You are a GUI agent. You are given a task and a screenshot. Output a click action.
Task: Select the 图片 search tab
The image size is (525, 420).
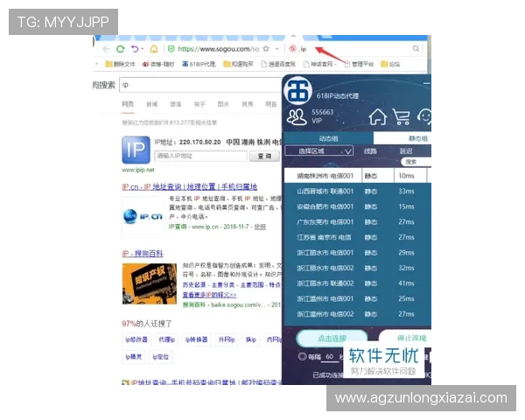point(223,104)
